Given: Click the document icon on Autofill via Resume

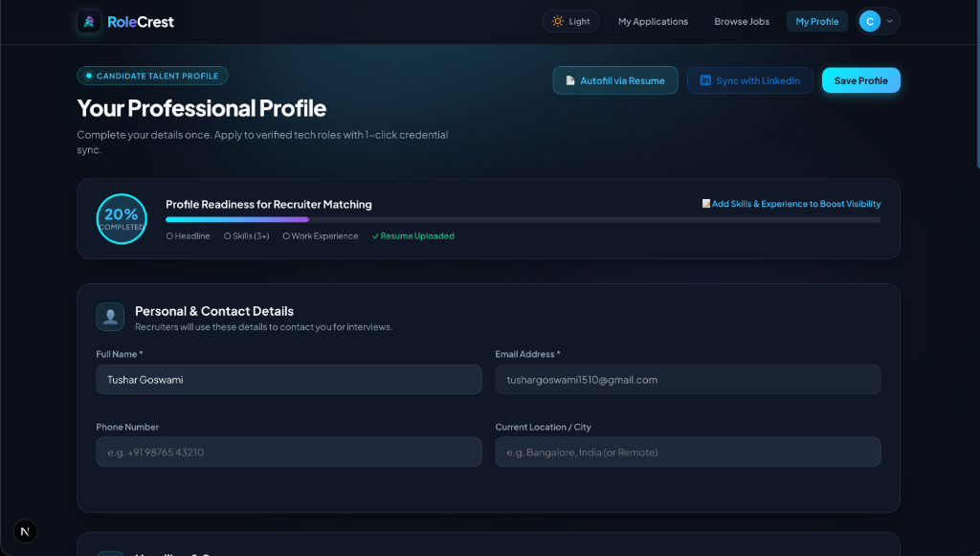Looking at the screenshot, I should [570, 80].
